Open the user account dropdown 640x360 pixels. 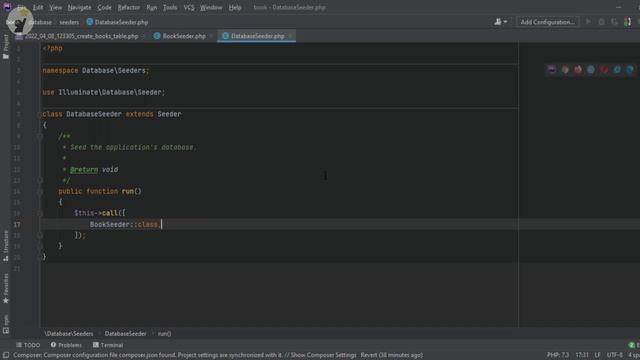pyautogui.click(x=500, y=22)
